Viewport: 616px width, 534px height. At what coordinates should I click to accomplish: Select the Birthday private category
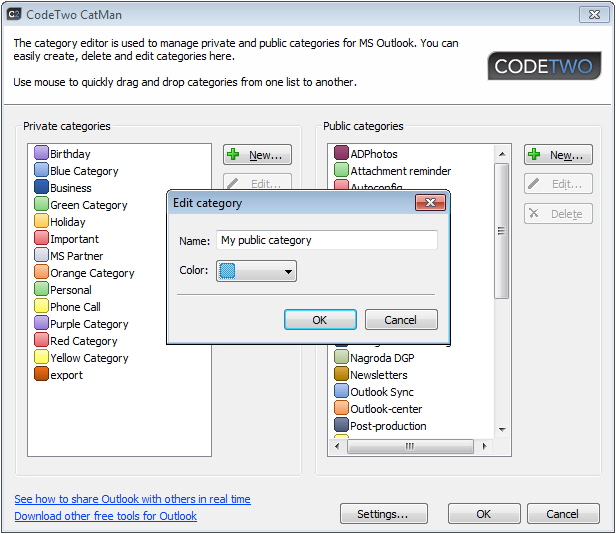point(70,154)
